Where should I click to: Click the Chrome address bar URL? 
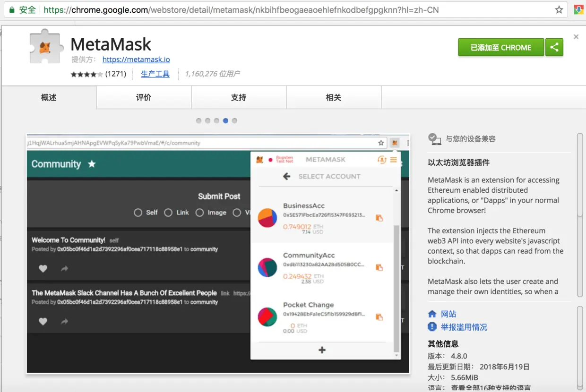click(241, 9)
